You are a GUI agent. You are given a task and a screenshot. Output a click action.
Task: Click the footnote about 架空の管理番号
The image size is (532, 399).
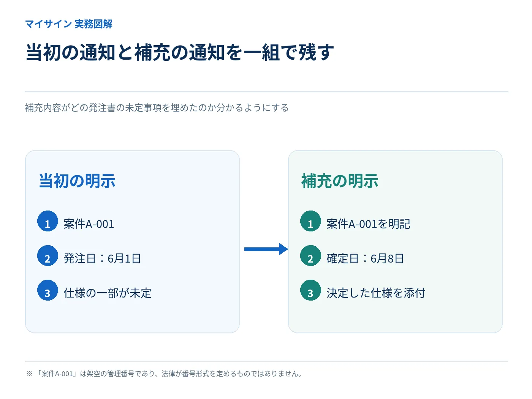[x=164, y=374]
